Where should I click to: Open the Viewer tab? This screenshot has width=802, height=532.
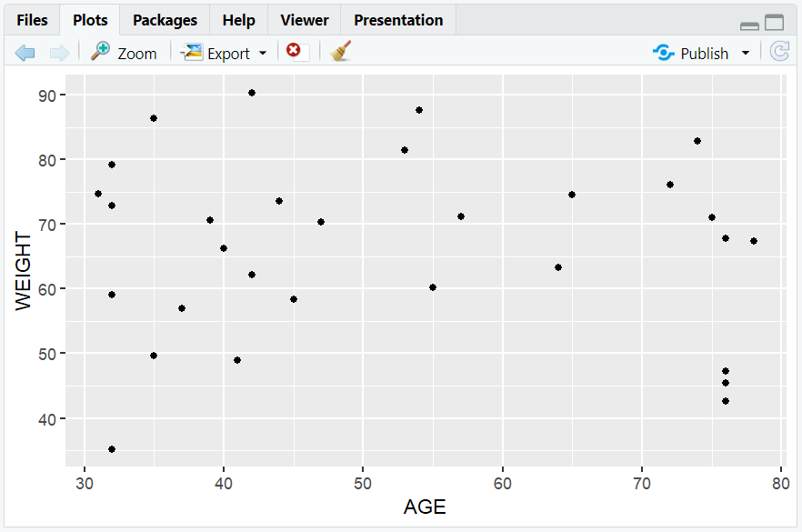[303, 19]
